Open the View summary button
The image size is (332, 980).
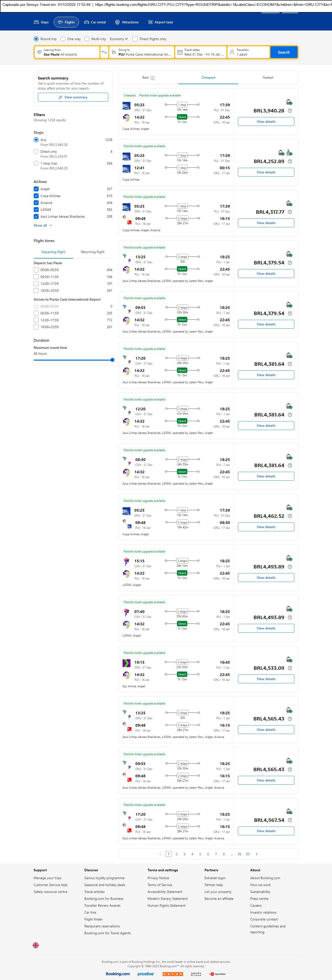pyautogui.click(x=73, y=97)
